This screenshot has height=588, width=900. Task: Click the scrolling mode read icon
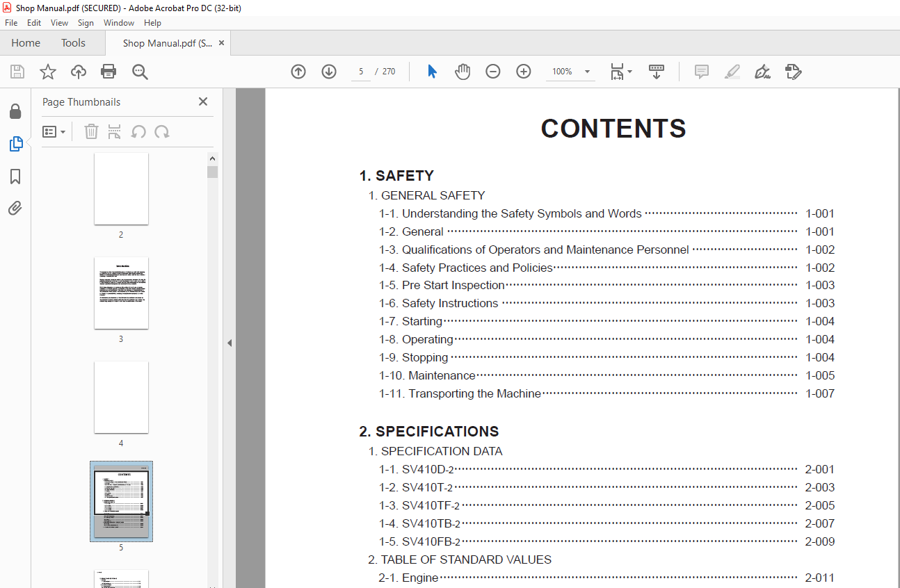(657, 72)
